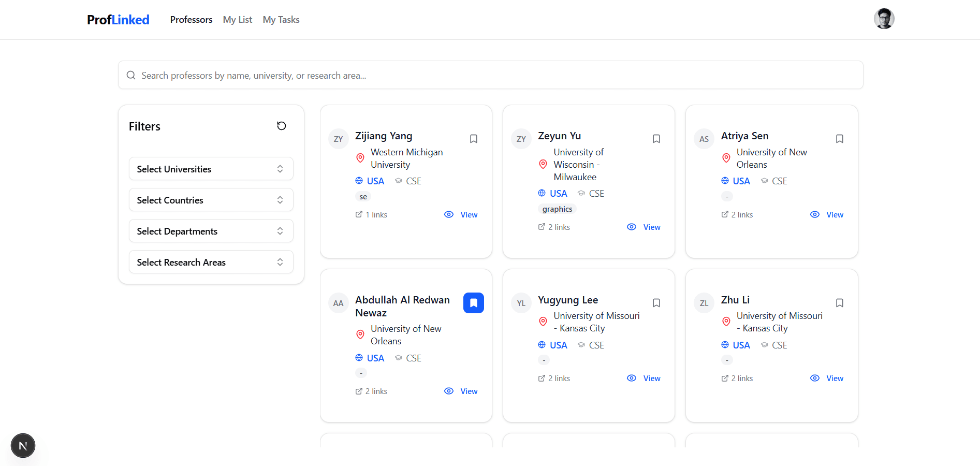Click the globe icon on Abdullah Newaz's card

pos(359,357)
